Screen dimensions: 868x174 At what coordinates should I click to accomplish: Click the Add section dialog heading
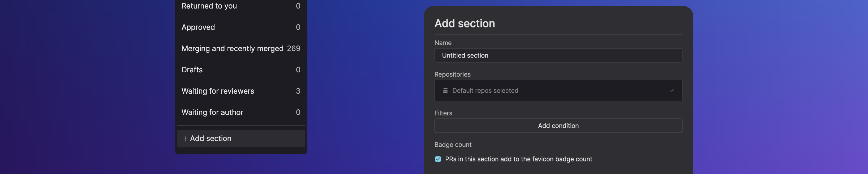(x=464, y=23)
